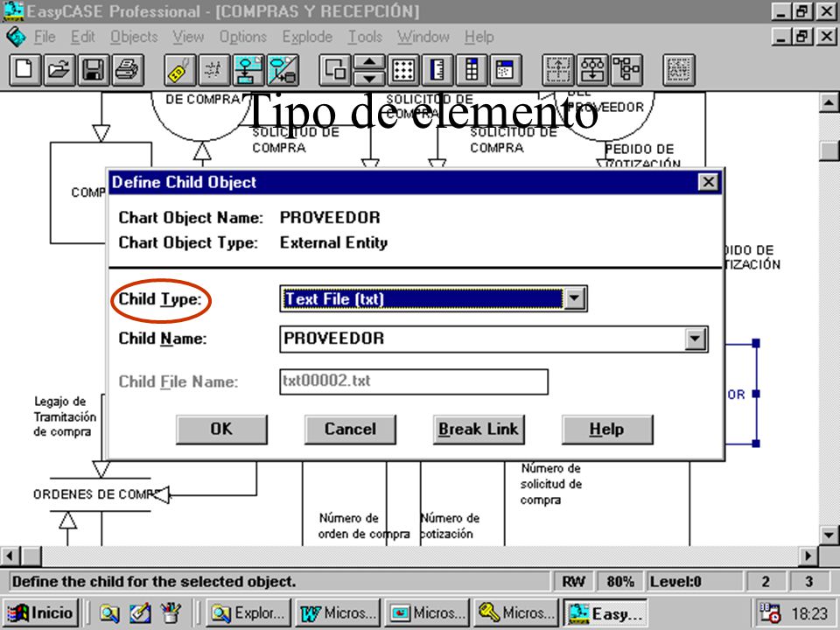Switch to the PowerPoint Micros... taskbar button
Screen dimensions: 840x630
(x=427, y=612)
